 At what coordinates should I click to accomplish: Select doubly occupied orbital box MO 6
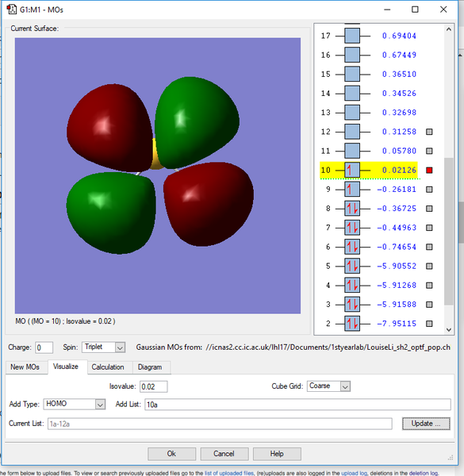352,247
